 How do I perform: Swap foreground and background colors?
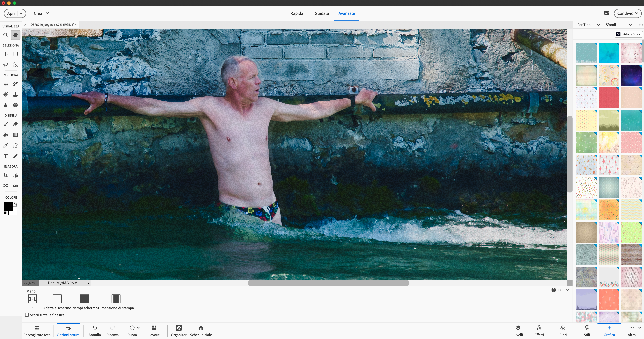[16, 204]
